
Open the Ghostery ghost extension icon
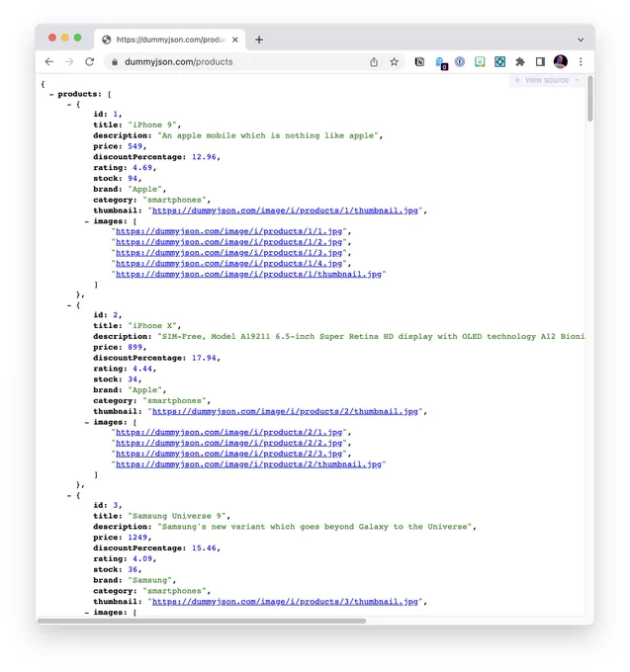click(x=440, y=63)
